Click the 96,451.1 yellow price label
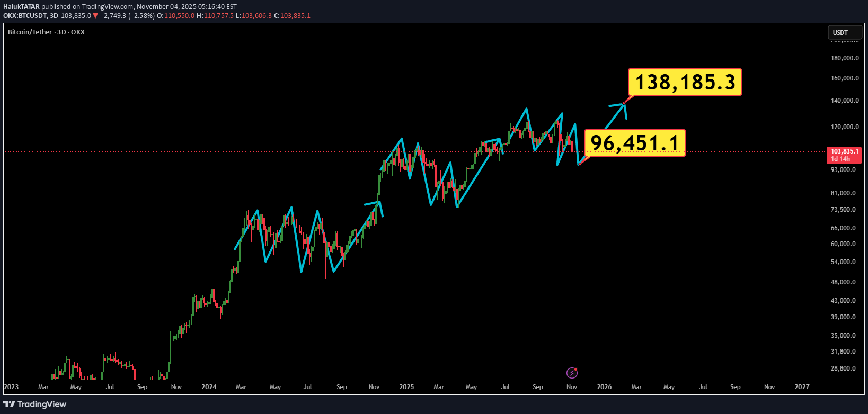Viewport: 868px width, 414px height. point(634,143)
